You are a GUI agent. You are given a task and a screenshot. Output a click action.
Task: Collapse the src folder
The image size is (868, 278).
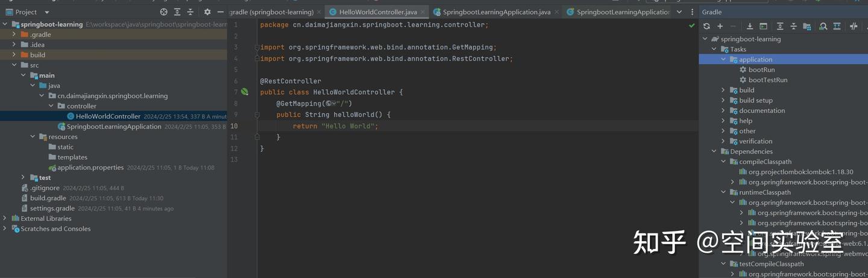coord(14,65)
